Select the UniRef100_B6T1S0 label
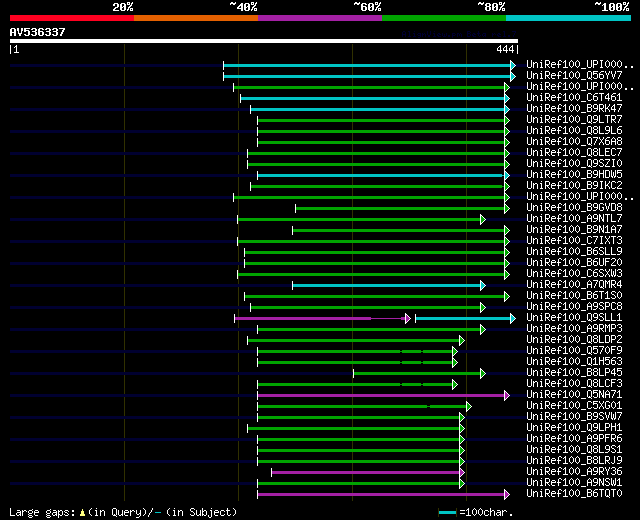Screen dimensions: 640x520 click(x=574, y=296)
